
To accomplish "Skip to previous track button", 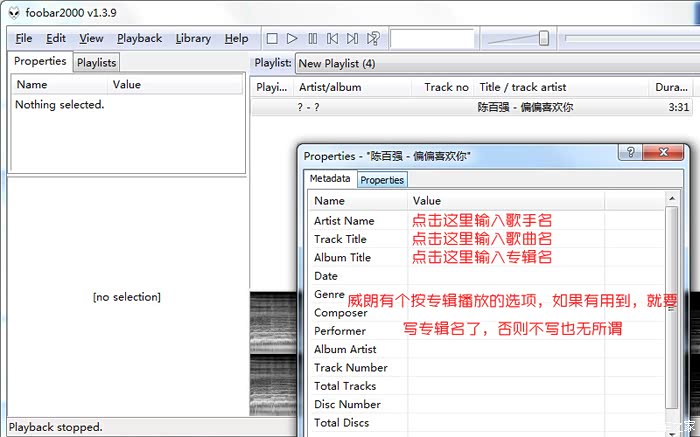I will (x=333, y=39).
